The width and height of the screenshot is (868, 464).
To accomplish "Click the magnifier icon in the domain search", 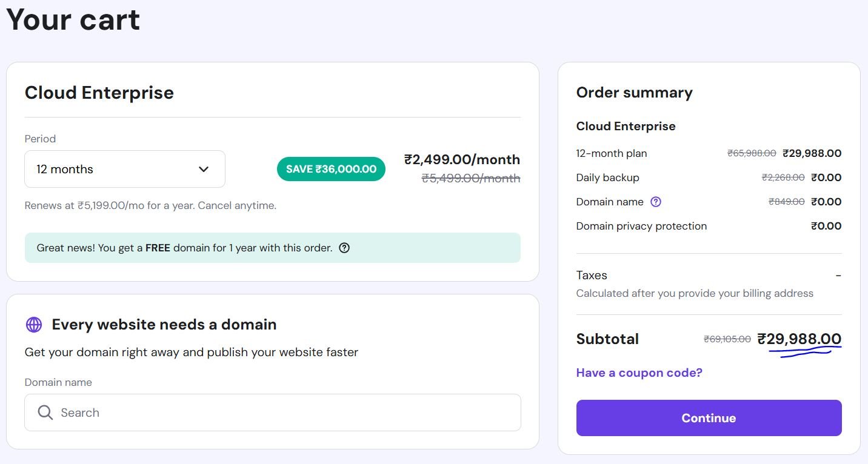I will [x=45, y=413].
